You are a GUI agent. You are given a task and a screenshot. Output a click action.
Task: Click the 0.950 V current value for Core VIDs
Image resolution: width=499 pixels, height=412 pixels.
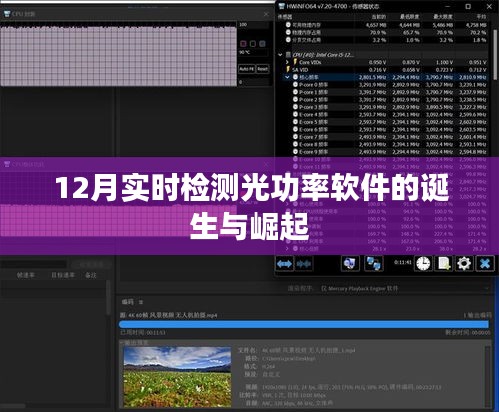377,62
